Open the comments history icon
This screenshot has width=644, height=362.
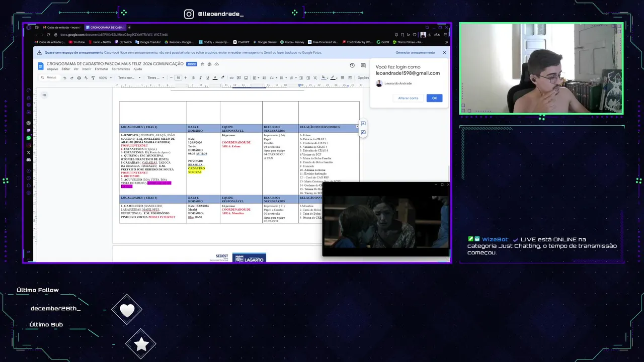click(363, 65)
